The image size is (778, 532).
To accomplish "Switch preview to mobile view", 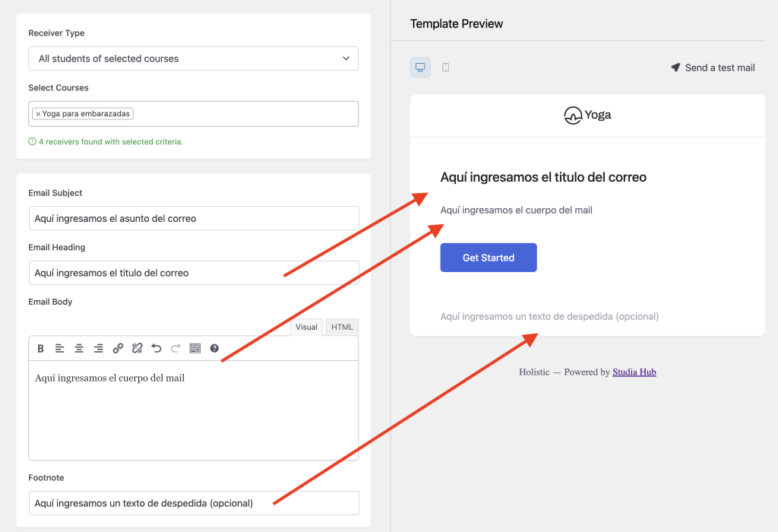I will (445, 68).
